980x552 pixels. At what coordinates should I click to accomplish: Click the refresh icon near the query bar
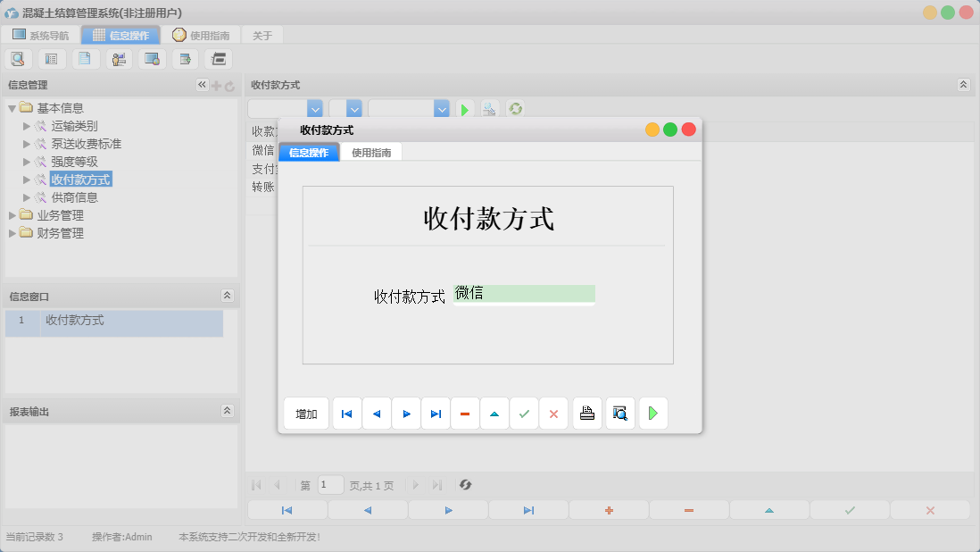click(515, 108)
